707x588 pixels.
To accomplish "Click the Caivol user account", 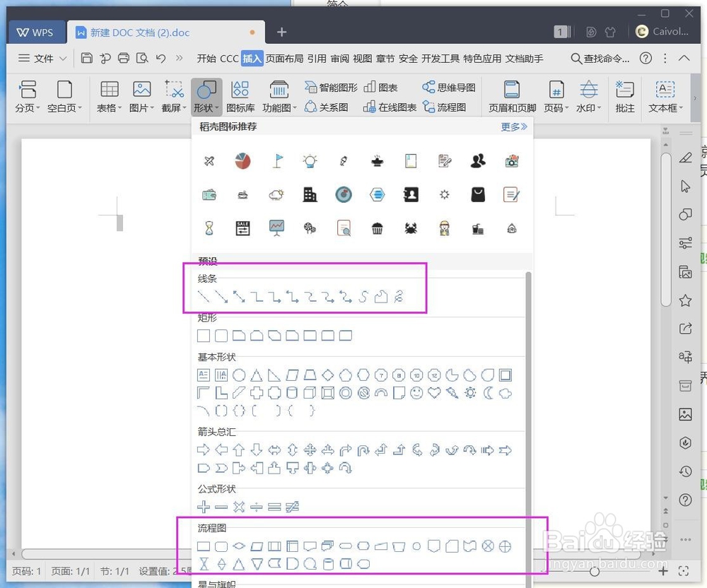I will click(662, 32).
